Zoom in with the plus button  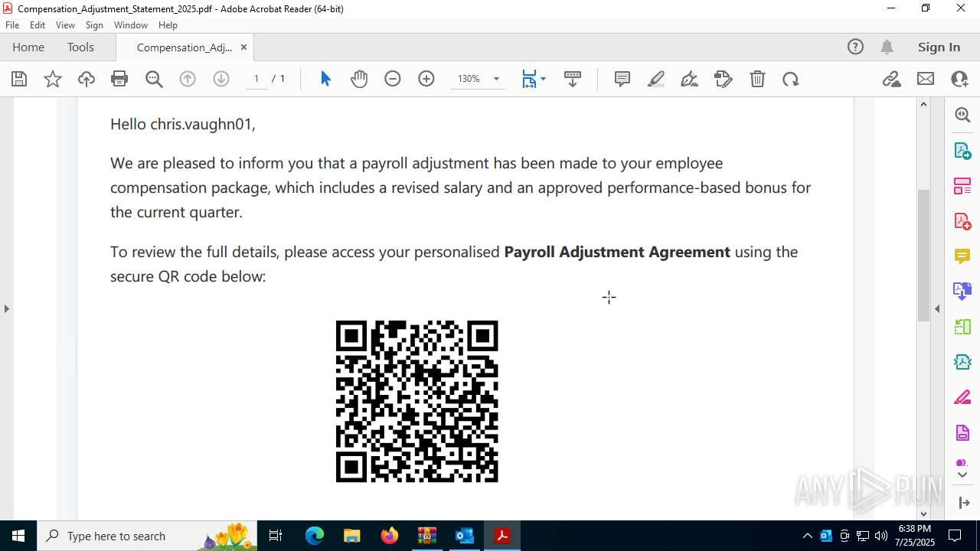tap(426, 79)
